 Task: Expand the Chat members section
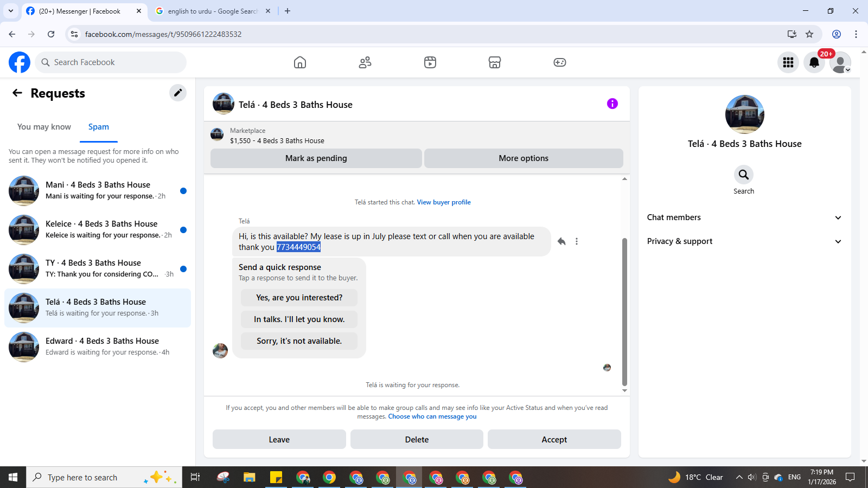744,217
